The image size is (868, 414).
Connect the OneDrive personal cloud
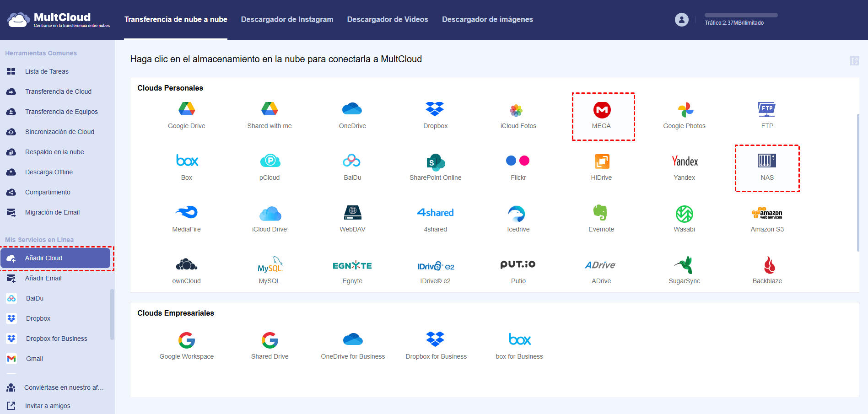point(352,109)
